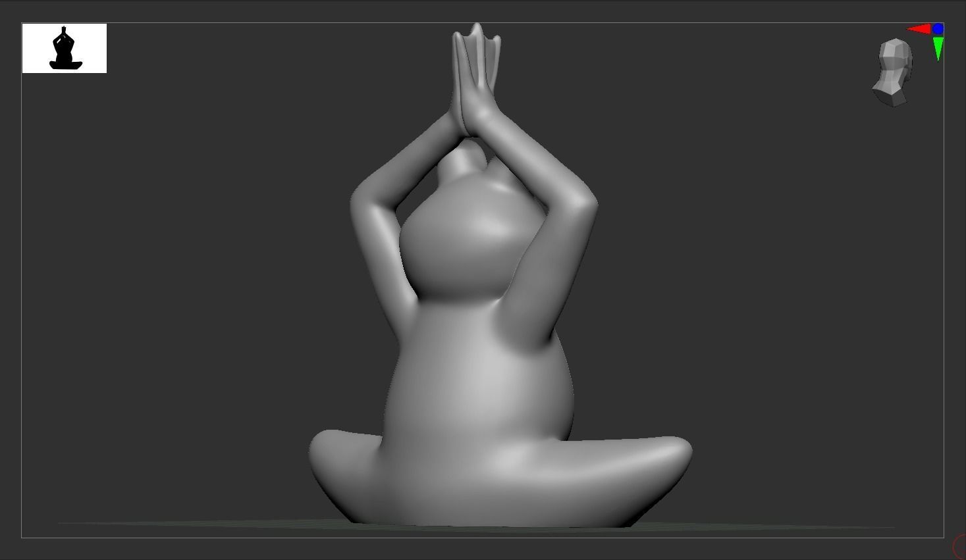
Task: Select the blue Z axis dot
Action: tap(938, 29)
